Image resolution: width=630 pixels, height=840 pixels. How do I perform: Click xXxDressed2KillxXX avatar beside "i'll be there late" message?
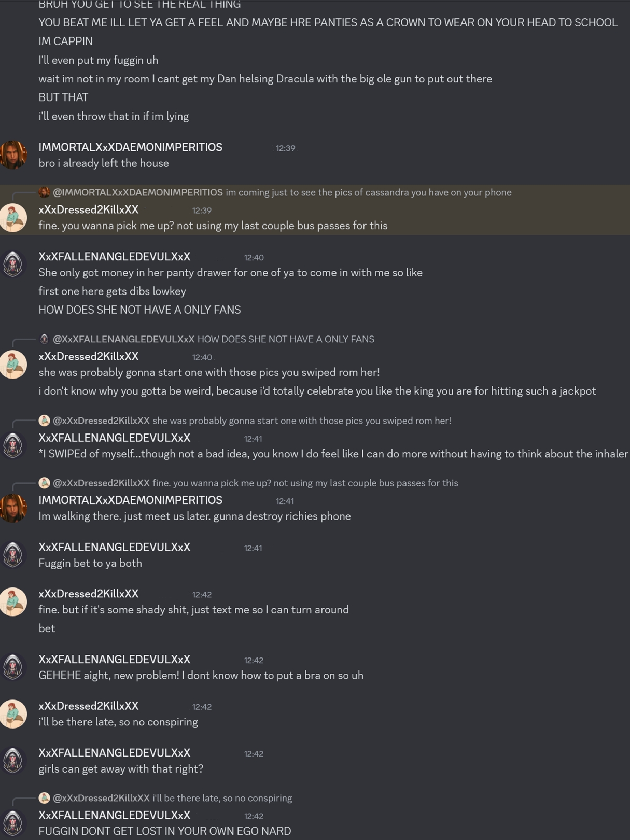[x=13, y=713]
